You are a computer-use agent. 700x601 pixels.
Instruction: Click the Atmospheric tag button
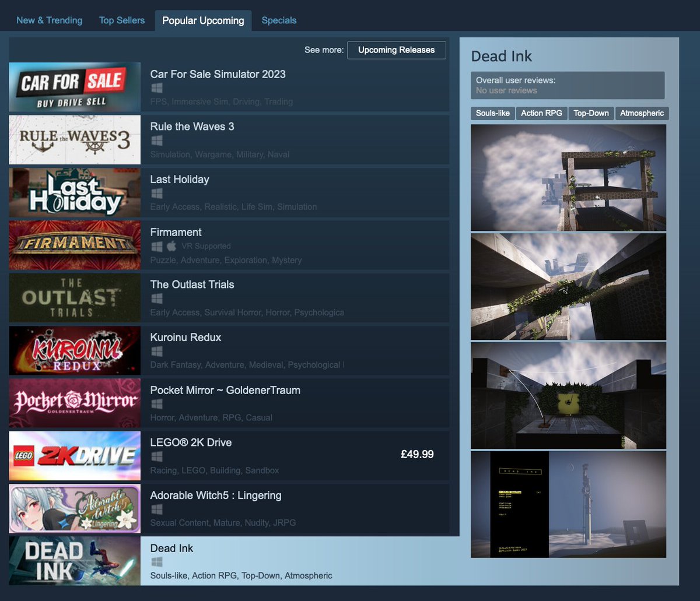(642, 113)
